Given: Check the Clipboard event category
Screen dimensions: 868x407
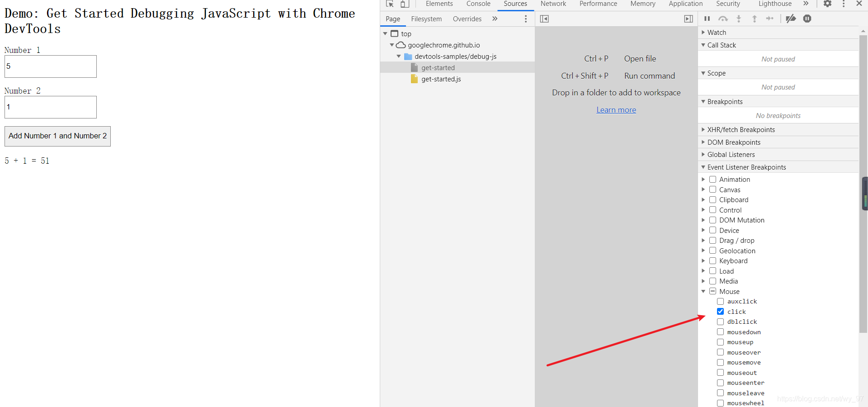Looking at the screenshot, I should point(712,199).
